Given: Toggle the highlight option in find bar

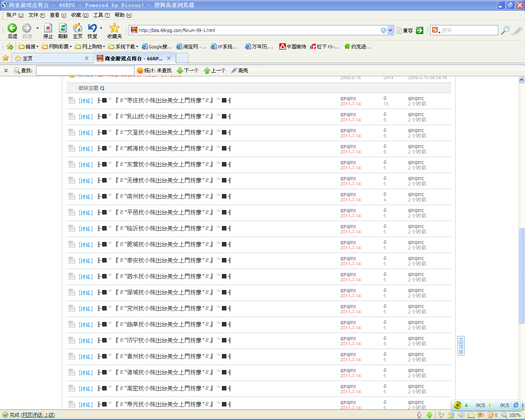Looking at the screenshot, I should click(x=239, y=71).
